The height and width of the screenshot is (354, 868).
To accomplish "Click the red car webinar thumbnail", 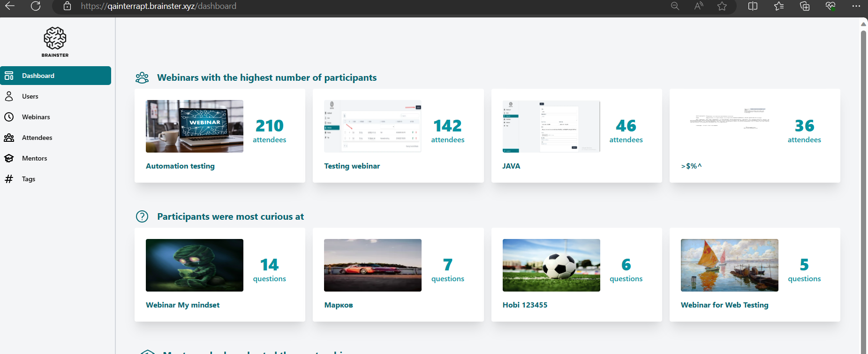I will (x=372, y=265).
